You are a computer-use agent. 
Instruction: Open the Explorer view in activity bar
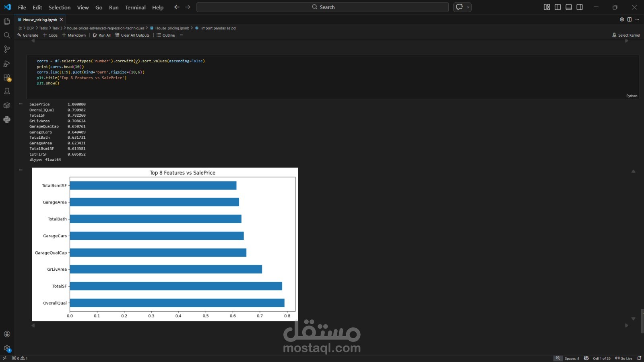[x=7, y=21]
